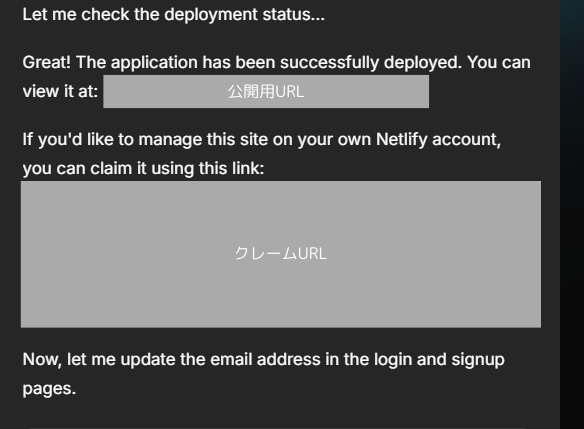This screenshot has height=429, width=584.
Task: Click the dark side panel right of the chat
Action: 572,214
